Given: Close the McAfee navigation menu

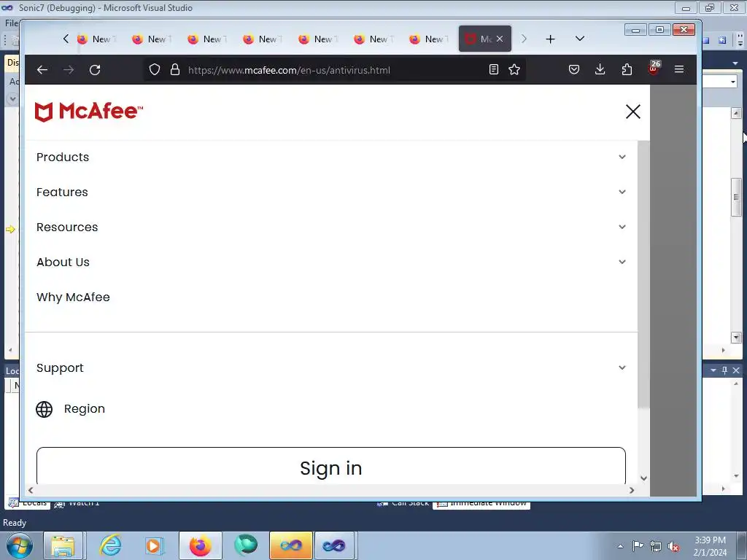Looking at the screenshot, I should 632,112.
